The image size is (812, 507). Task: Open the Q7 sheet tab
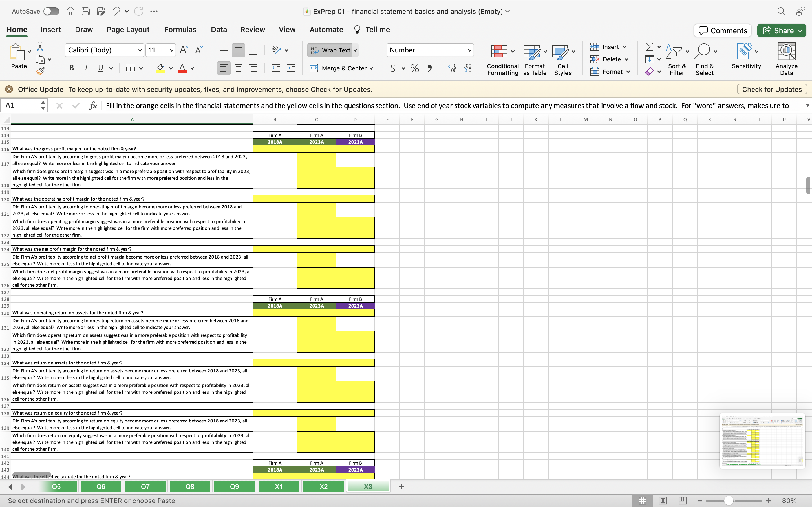(145, 486)
